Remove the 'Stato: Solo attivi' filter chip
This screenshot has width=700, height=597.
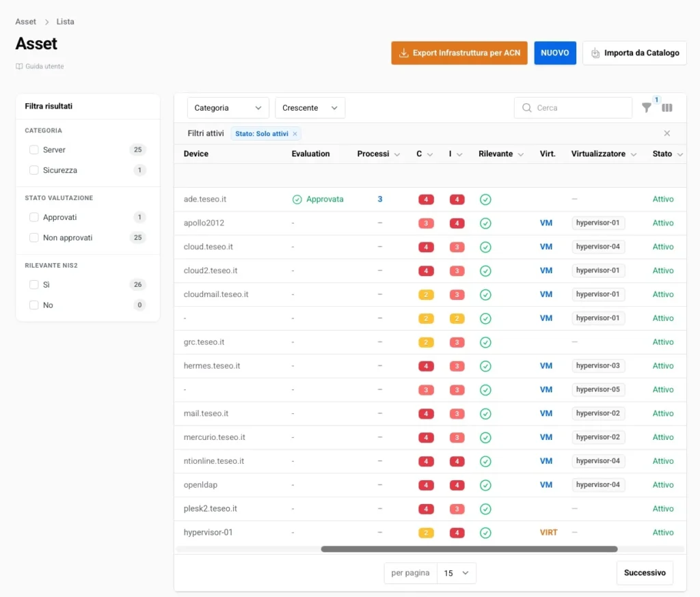point(295,134)
